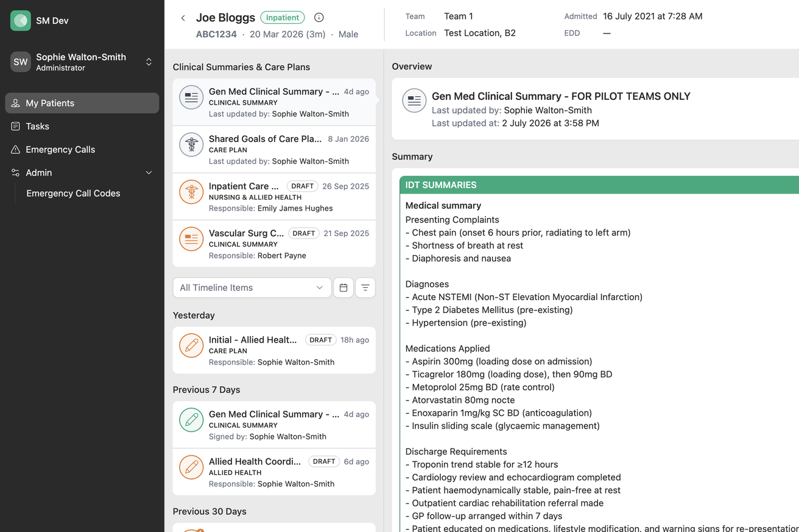Open patient info circle icon
Screen dimensions: 799x532
[x=319, y=18]
